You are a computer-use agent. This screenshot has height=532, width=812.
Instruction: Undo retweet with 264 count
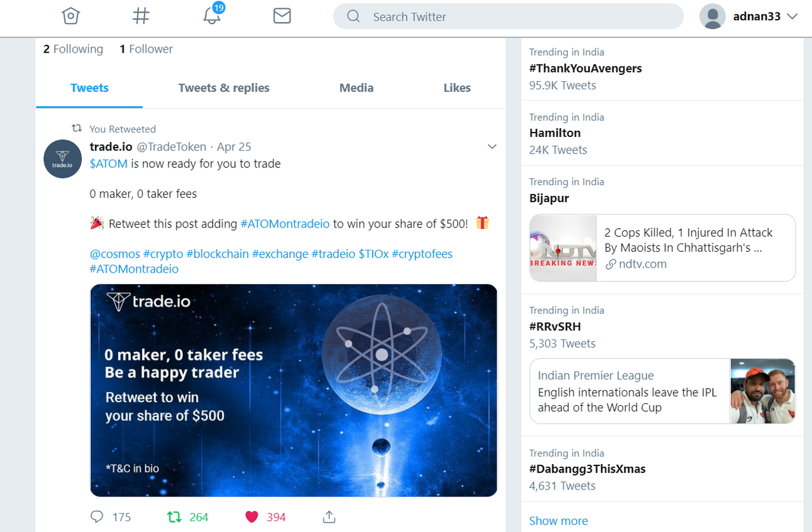point(174,517)
